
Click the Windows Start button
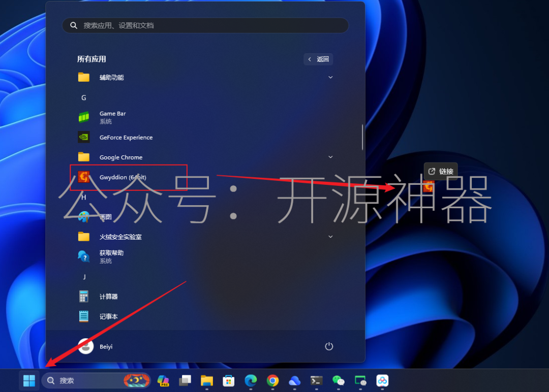pos(29,380)
